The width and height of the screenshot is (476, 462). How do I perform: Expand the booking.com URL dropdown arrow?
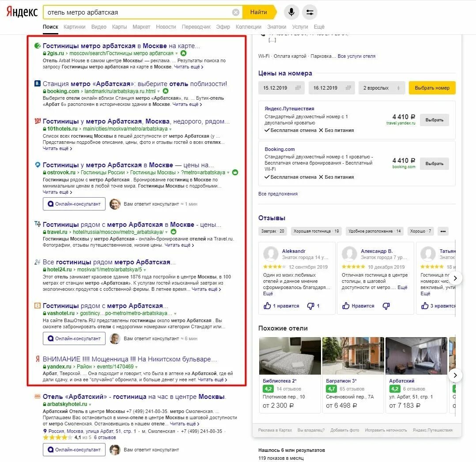point(159,91)
